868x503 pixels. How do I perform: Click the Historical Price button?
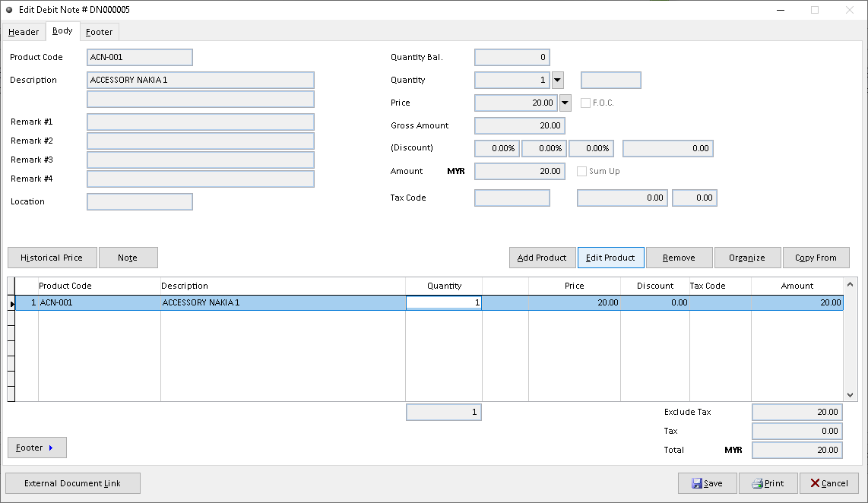pyautogui.click(x=52, y=258)
